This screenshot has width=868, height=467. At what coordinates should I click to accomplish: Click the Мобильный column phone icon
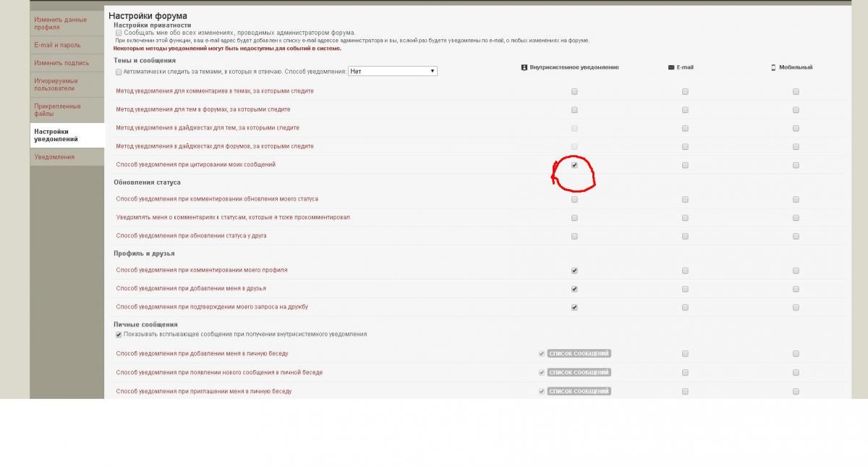773,67
